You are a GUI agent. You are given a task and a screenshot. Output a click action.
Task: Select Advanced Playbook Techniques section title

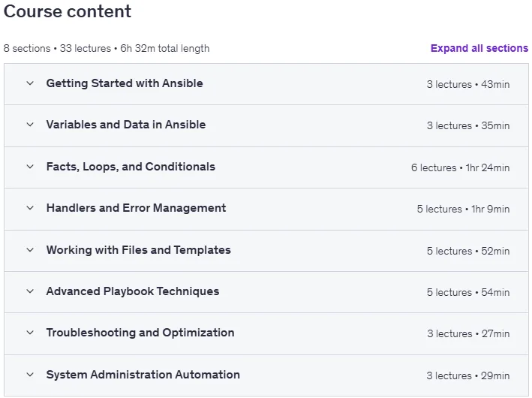[133, 291]
